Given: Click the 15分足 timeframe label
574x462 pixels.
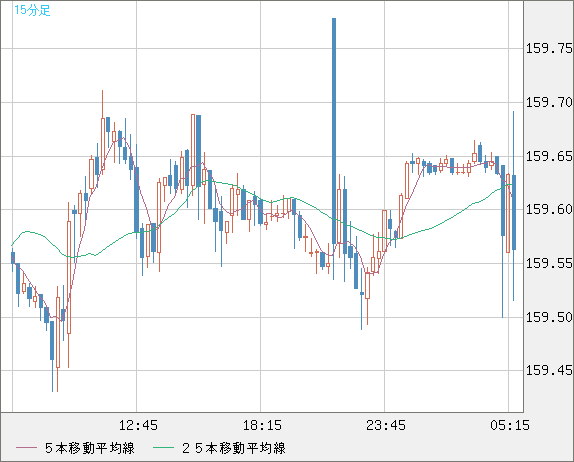Looking at the screenshot, I should tap(32, 10).
